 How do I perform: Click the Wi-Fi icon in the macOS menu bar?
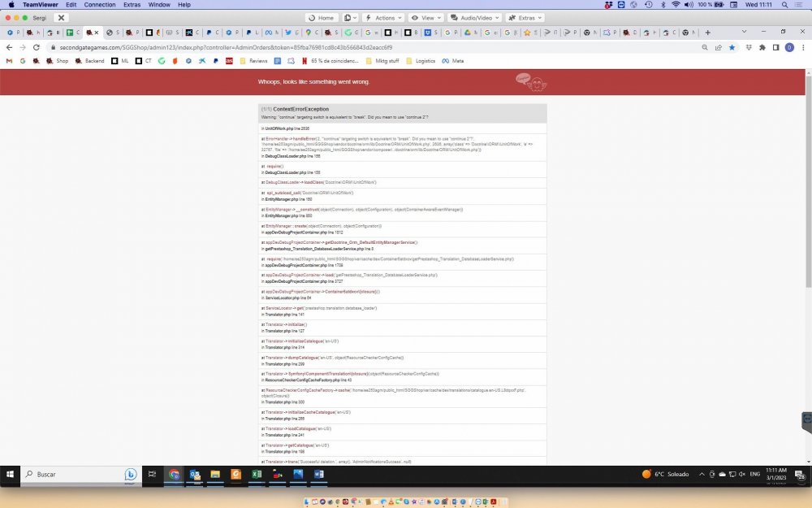tap(677, 4)
